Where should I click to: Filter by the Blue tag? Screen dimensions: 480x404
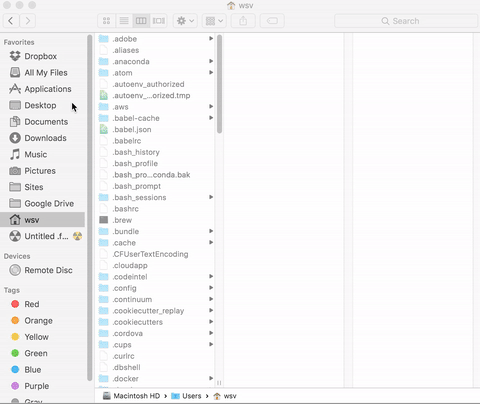point(42,369)
